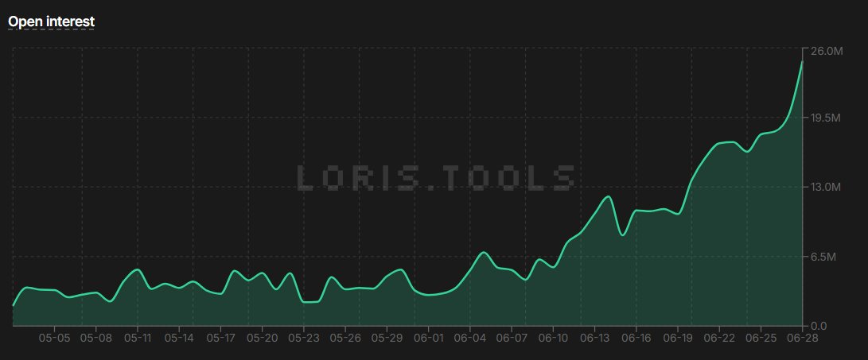The height and width of the screenshot is (360, 868).
Task: Click the 06-16 date label
Action: [x=636, y=337]
